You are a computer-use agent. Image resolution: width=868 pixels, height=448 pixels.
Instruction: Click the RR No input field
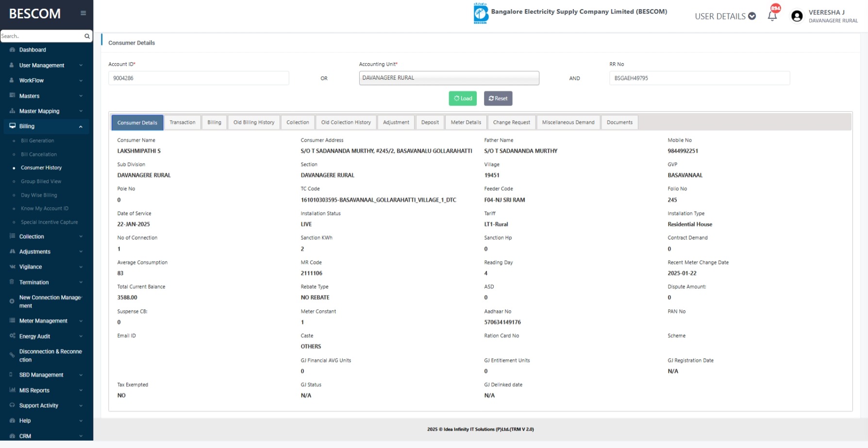700,78
